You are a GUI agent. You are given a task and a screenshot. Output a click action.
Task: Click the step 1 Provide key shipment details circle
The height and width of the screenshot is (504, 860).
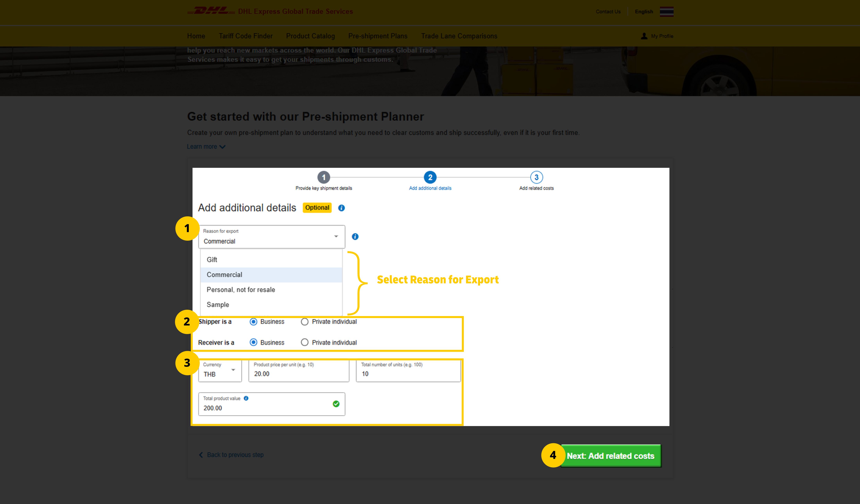click(x=323, y=177)
